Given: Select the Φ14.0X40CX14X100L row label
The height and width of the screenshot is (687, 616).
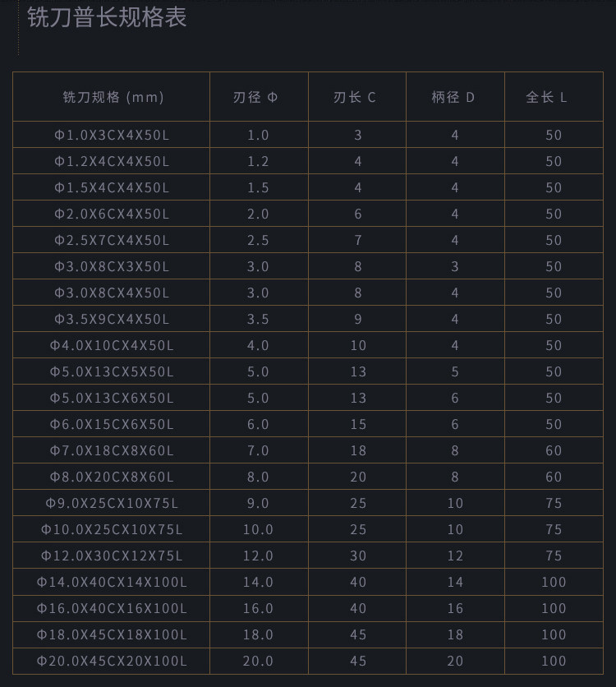Looking at the screenshot, I should [112, 582].
